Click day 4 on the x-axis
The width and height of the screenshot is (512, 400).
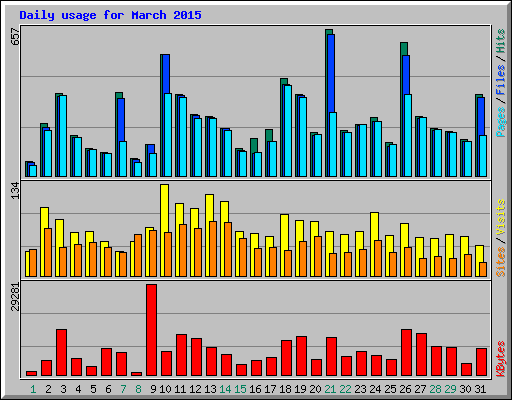click(x=78, y=389)
